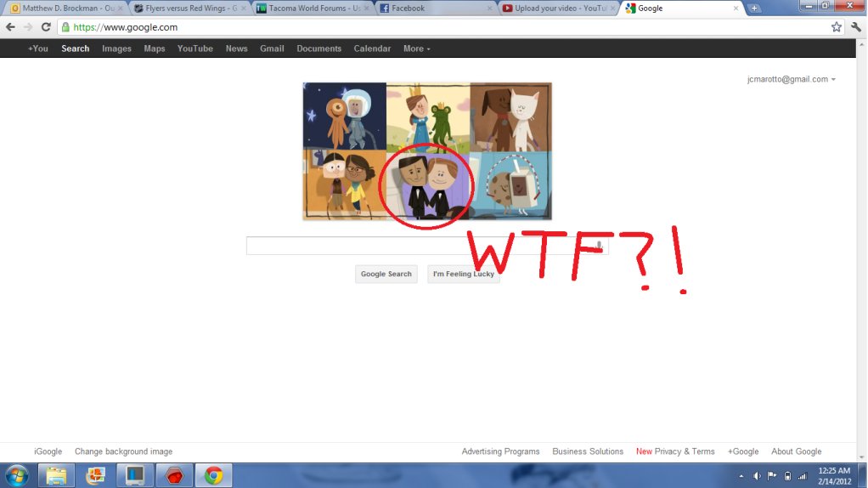Open the jcmarotto@gmail.com account dropdown
This screenshot has height=488, width=868.
pos(791,79)
